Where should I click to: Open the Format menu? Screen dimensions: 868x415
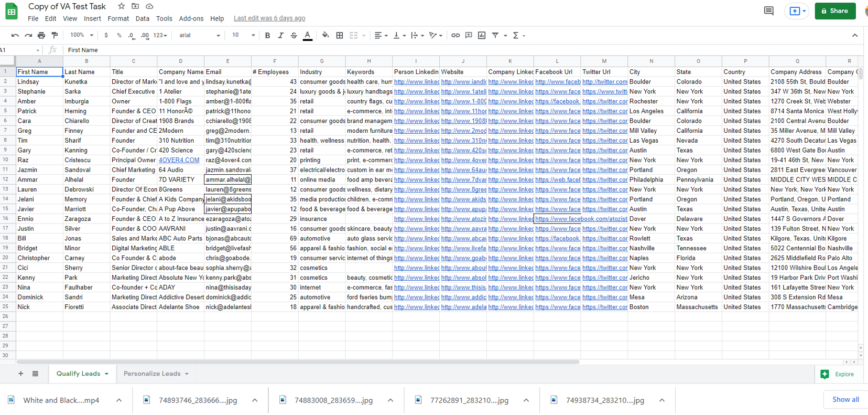tap(118, 18)
